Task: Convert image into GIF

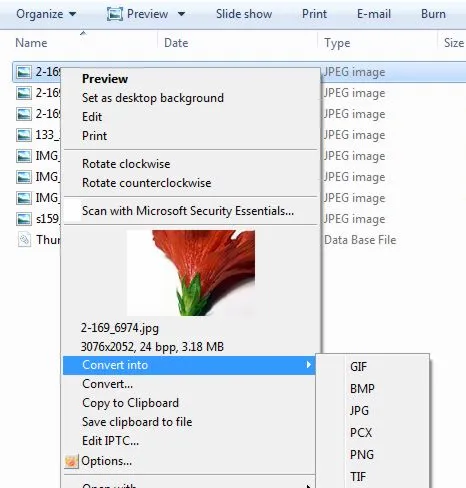Action: pos(358,367)
